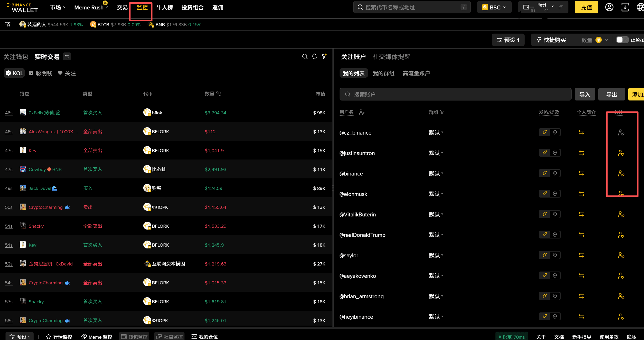644x340 pixels.
Task: Click swap icon next to 实时交易
Action: click(67, 56)
